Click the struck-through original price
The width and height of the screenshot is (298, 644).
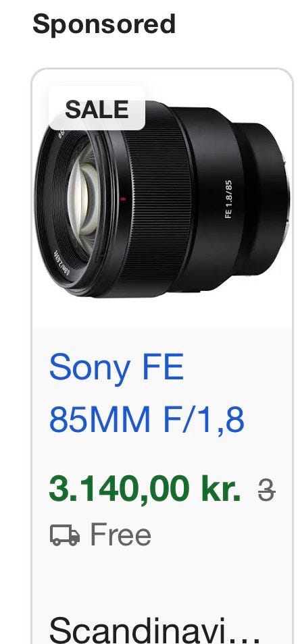267,491
